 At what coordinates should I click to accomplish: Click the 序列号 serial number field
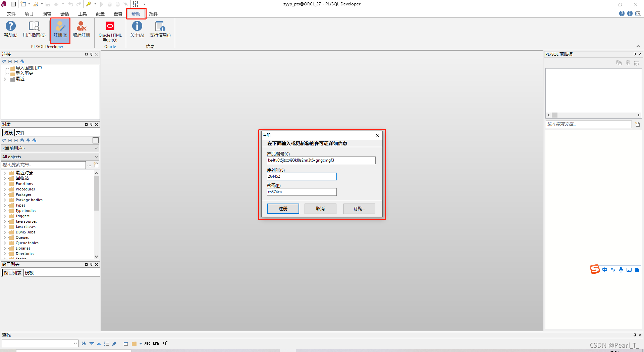tap(302, 177)
